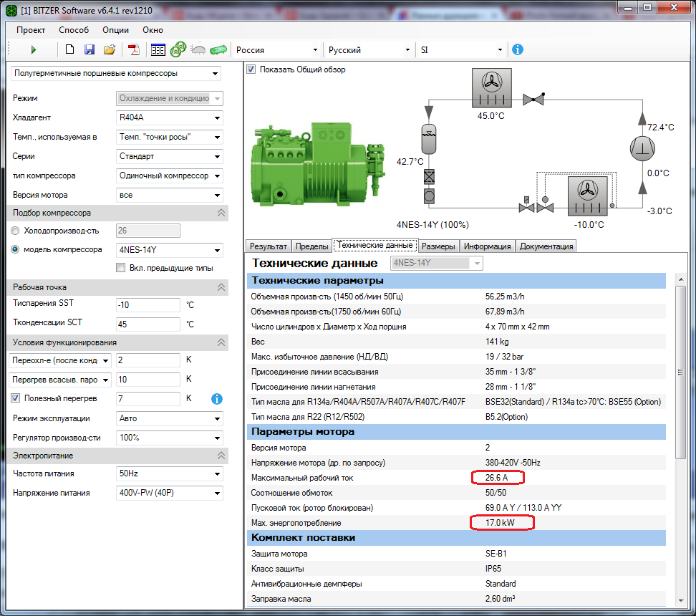Save the project with floppy disk icon
Viewport: 696px width, 616px height.
tap(90, 49)
